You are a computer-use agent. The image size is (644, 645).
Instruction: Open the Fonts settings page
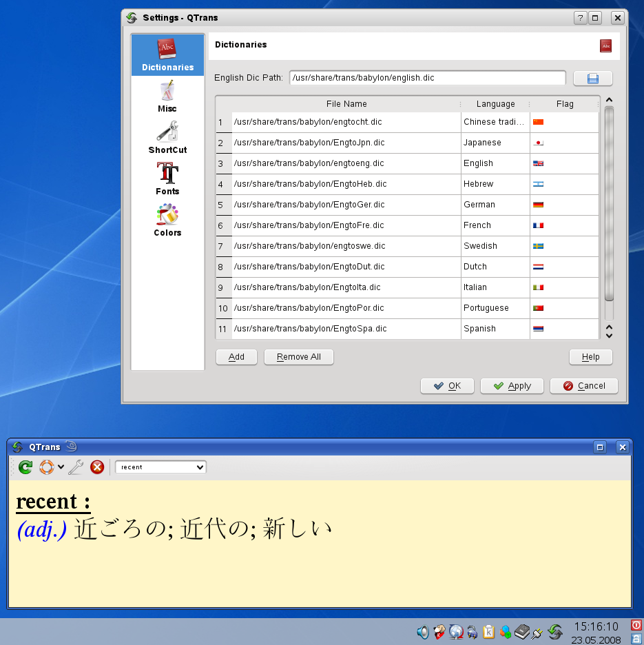(167, 179)
